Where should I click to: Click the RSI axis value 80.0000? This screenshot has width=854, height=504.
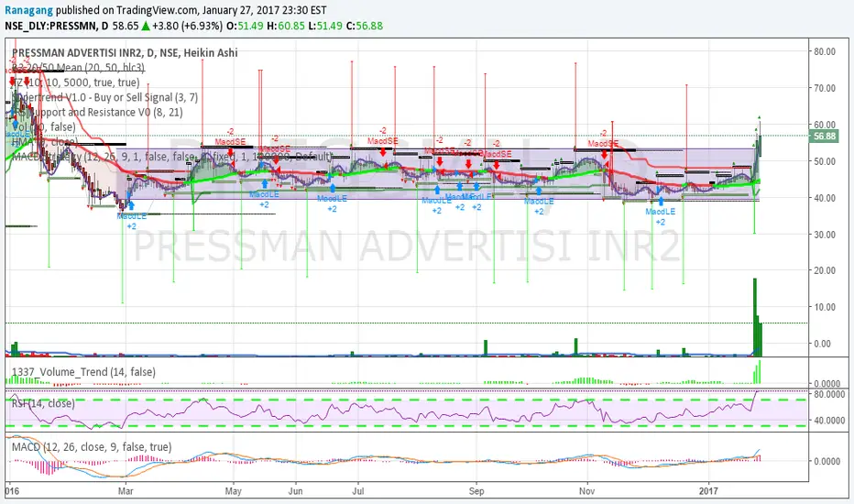829,394
